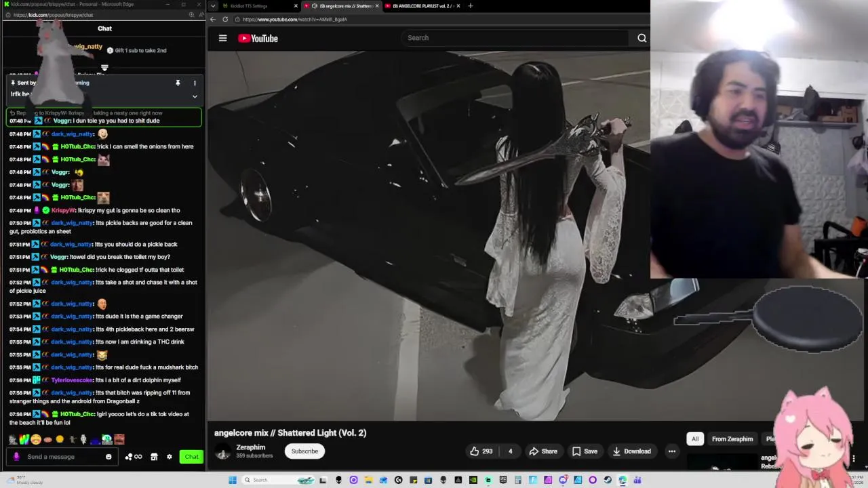Click the YouTube search magnifier button
The image size is (868, 488).
[x=642, y=38]
